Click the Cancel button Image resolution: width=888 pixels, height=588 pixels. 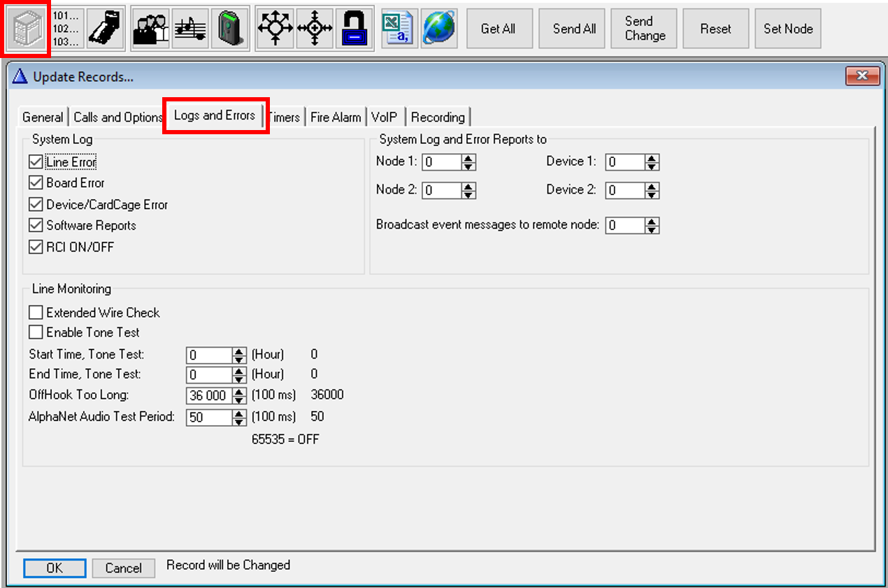[123, 568]
